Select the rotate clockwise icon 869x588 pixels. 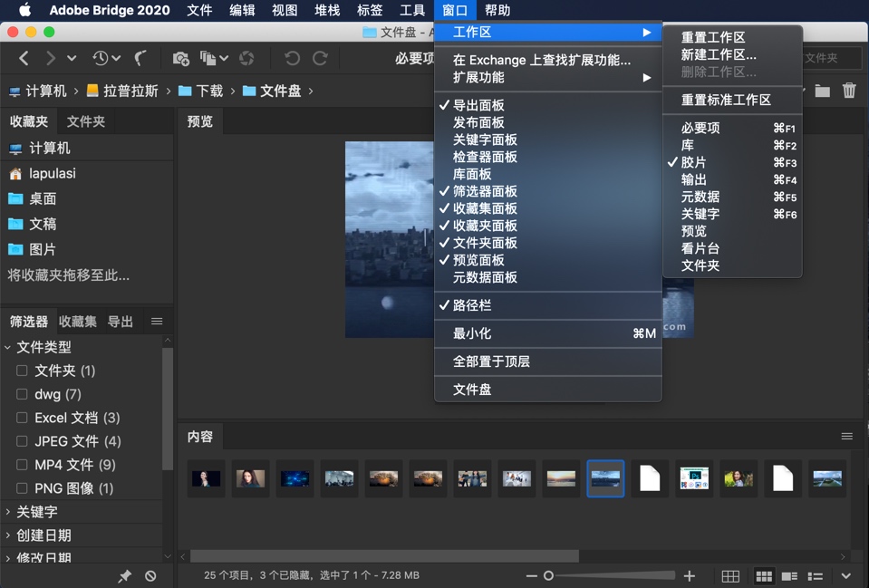click(319, 56)
